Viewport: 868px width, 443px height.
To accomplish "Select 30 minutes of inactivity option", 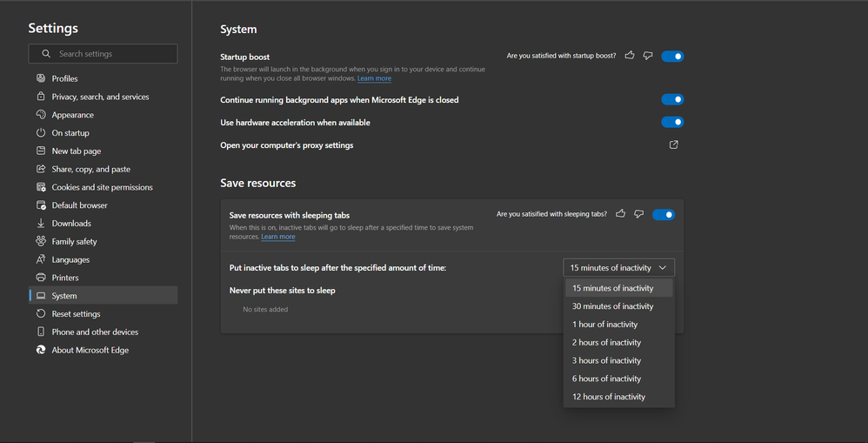I will coord(612,306).
